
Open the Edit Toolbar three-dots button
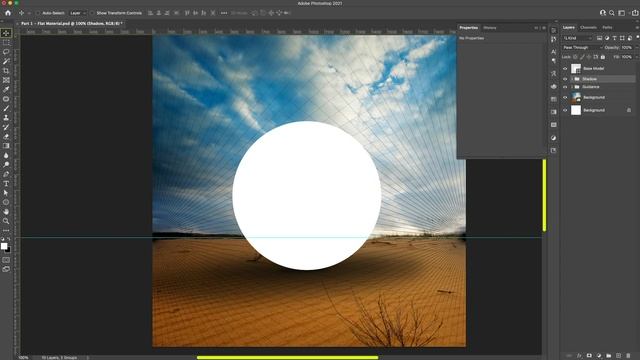6,230
